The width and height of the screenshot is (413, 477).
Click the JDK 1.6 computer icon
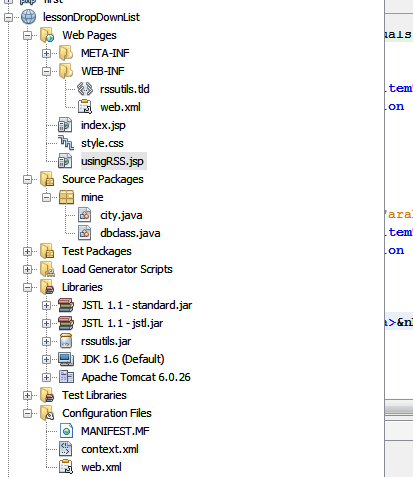(66, 359)
